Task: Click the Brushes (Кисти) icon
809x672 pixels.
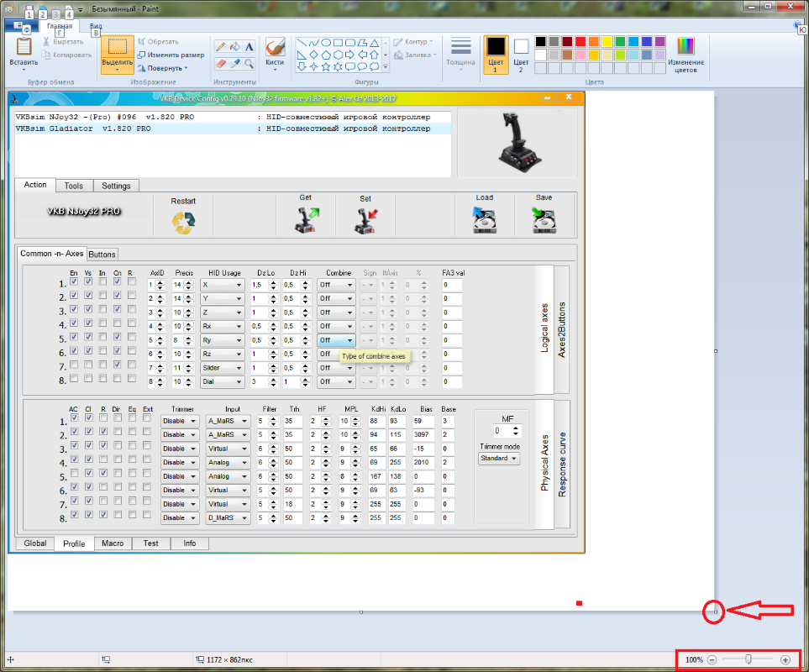Action: [x=275, y=47]
